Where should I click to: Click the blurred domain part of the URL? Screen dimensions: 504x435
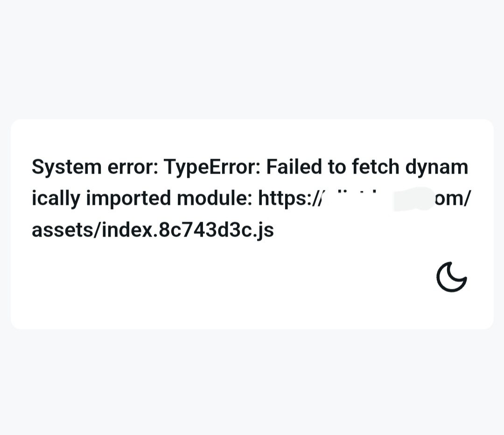[378, 198]
